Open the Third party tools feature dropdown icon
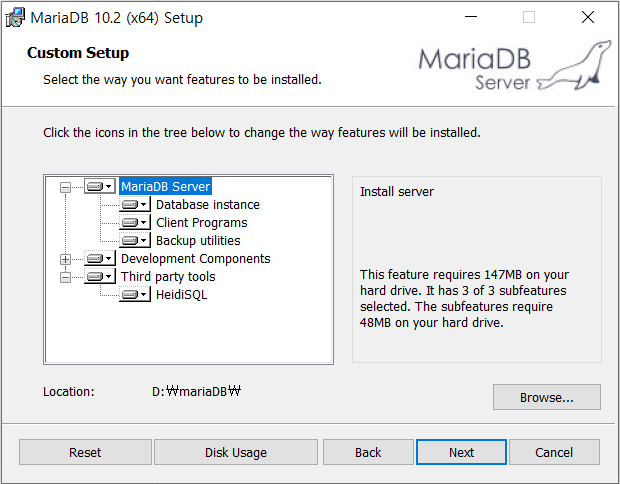This screenshot has height=484, width=620. [100, 276]
